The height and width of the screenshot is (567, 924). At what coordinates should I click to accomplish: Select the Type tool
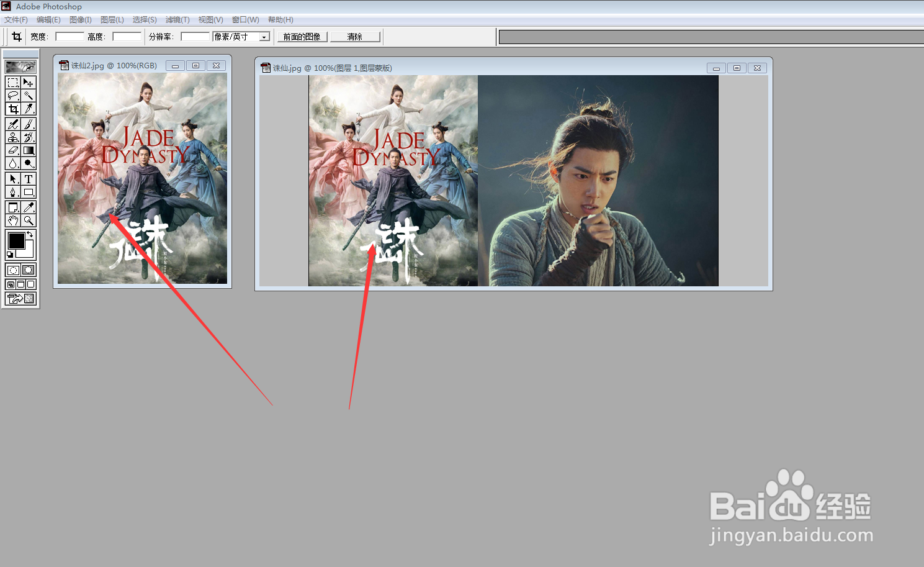click(x=29, y=179)
